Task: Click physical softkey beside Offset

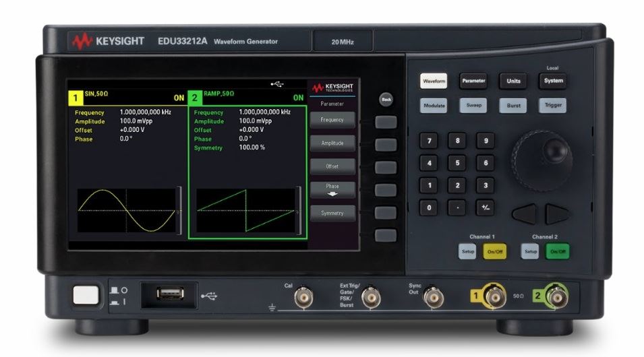Action: (386, 168)
